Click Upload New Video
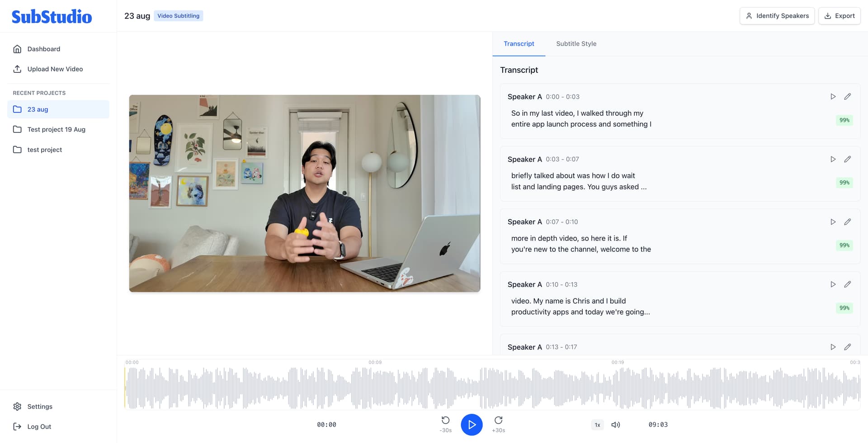 (x=54, y=69)
